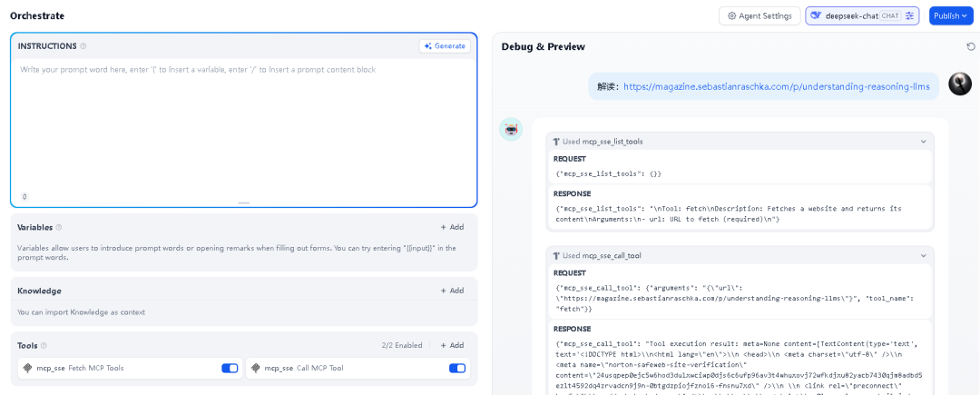Open Agent Settings

click(x=759, y=15)
